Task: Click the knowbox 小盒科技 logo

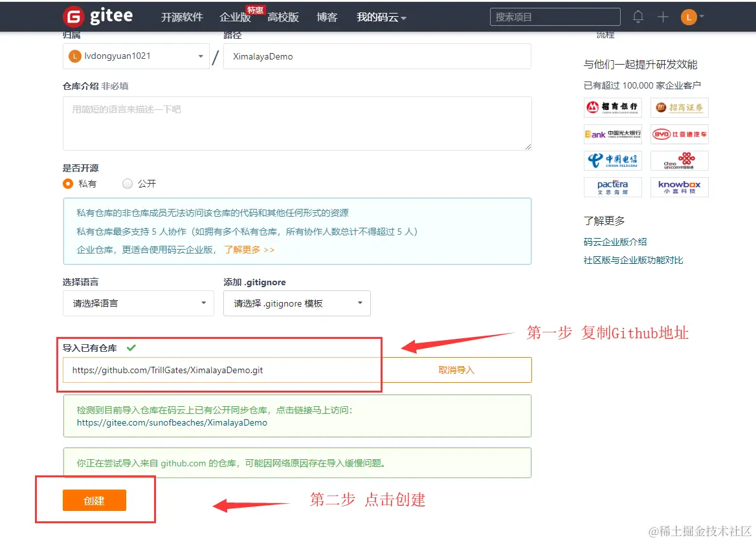Action: pyautogui.click(x=680, y=187)
